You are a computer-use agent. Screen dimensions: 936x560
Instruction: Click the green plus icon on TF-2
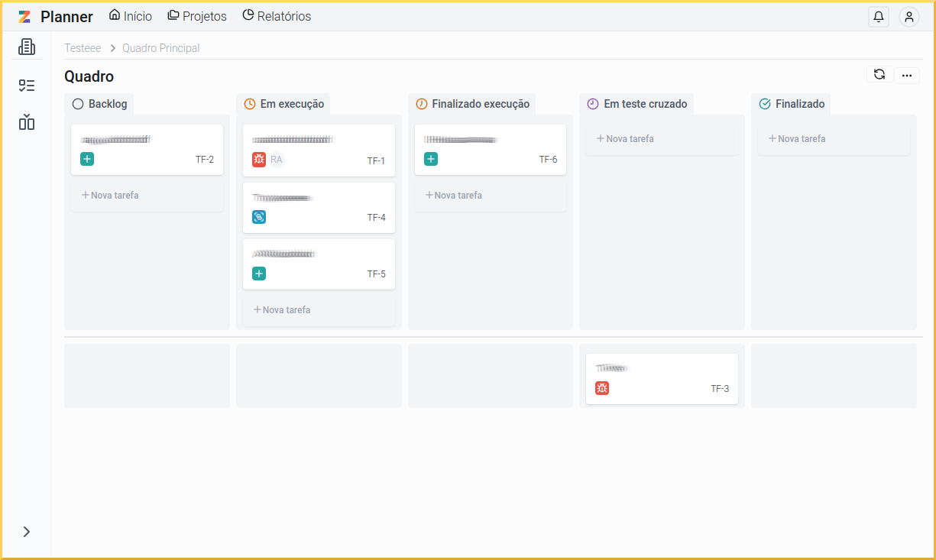point(87,159)
